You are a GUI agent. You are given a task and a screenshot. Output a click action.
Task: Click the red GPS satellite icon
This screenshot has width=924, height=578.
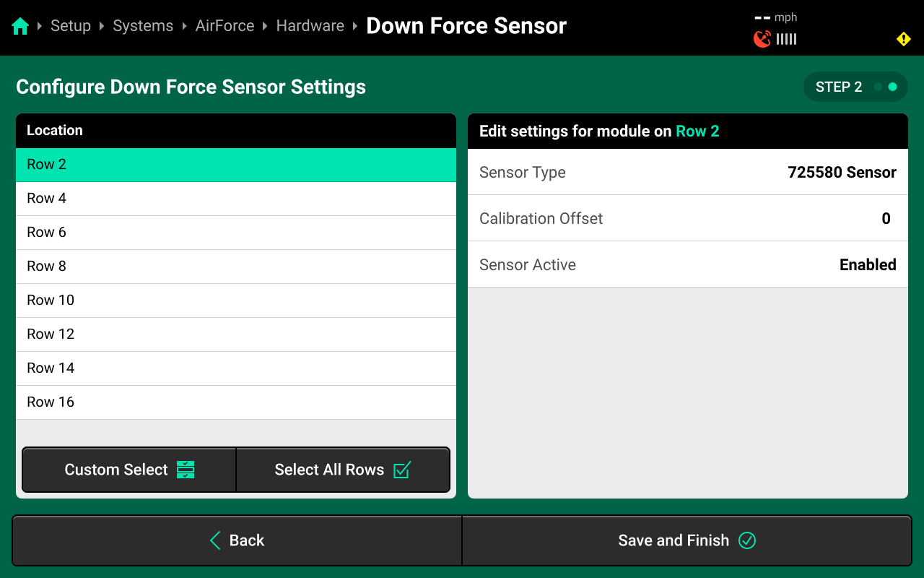point(762,39)
